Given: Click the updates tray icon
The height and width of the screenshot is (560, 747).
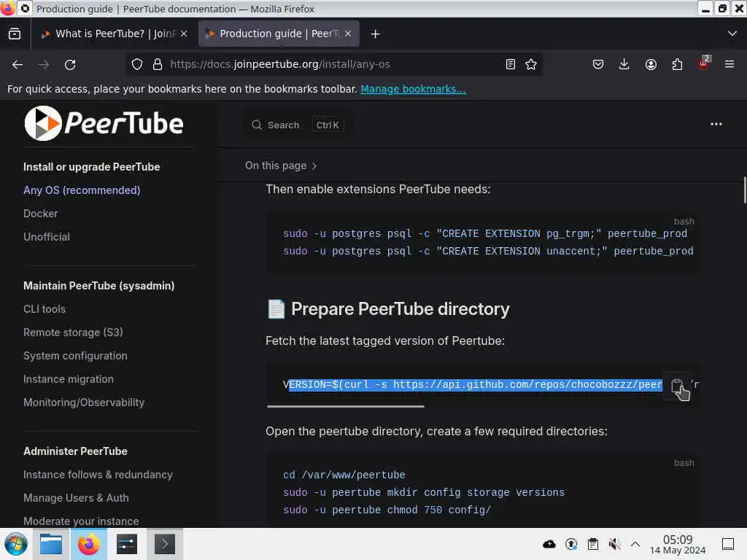Looking at the screenshot, I should tap(571, 544).
